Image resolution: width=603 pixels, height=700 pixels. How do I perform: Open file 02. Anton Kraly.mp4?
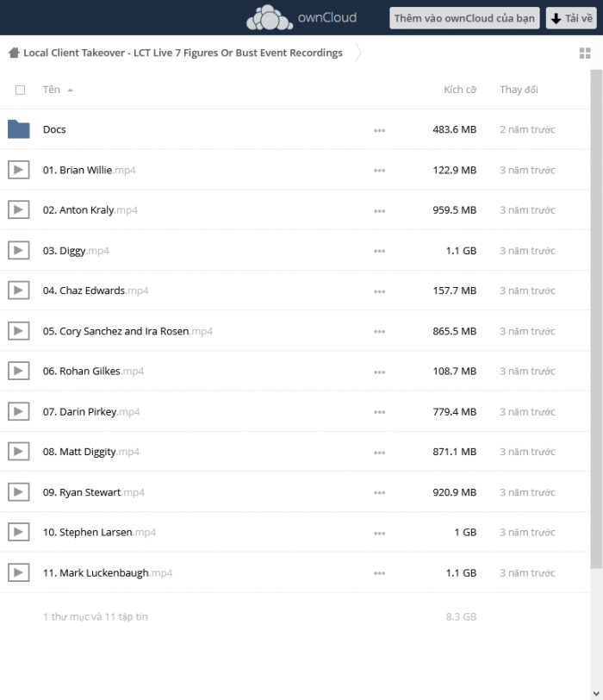coord(90,210)
